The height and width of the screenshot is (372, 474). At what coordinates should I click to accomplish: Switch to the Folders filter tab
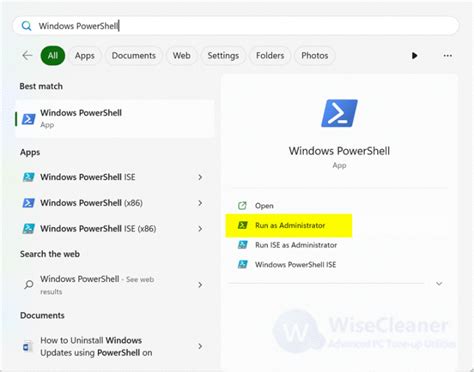tap(270, 56)
